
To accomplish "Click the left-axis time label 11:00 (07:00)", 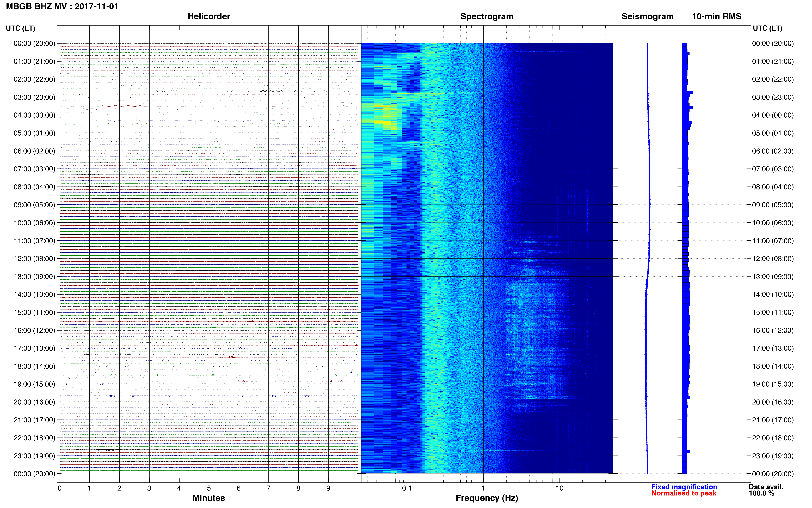I will 34,241.
